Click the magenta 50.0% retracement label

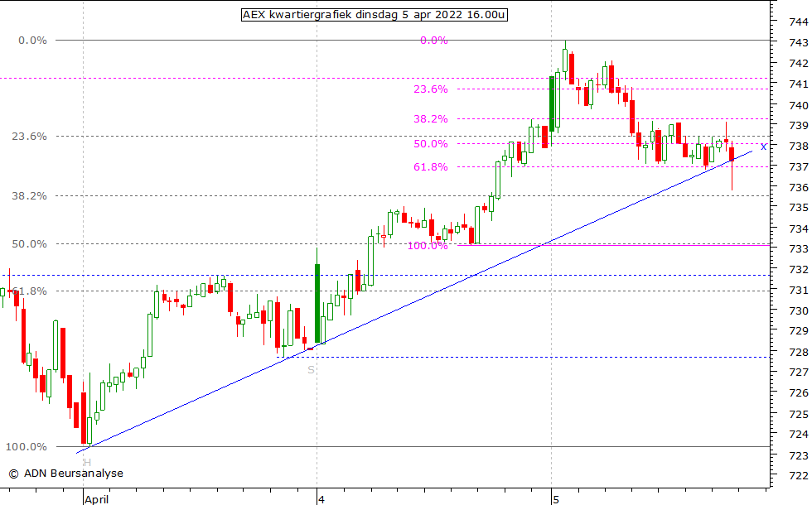(x=431, y=144)
